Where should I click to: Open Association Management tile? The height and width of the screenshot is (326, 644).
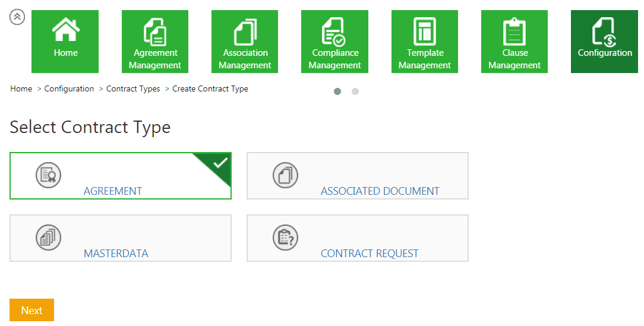pos(245,42)
